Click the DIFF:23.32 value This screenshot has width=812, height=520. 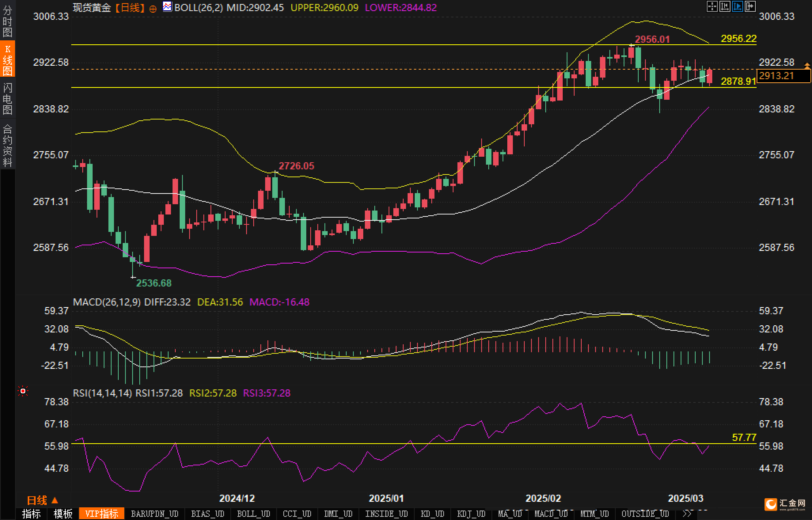[167, 302]
